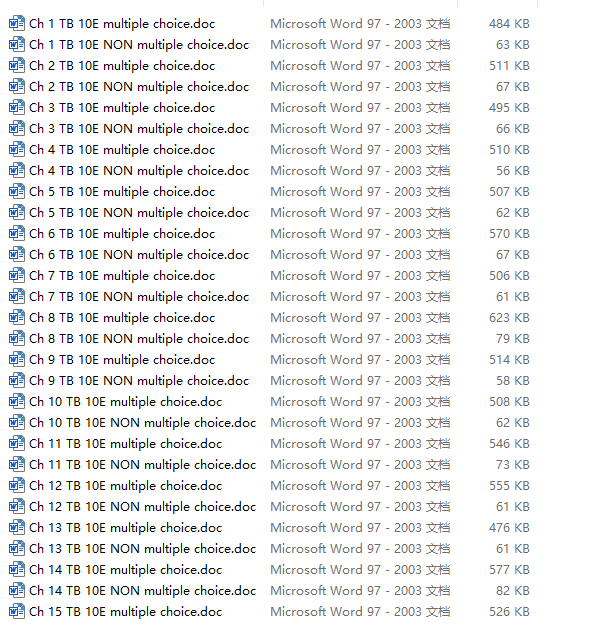Click file name Ch 2 TB 10E multiple choice.doc

[x=122, y=66]
